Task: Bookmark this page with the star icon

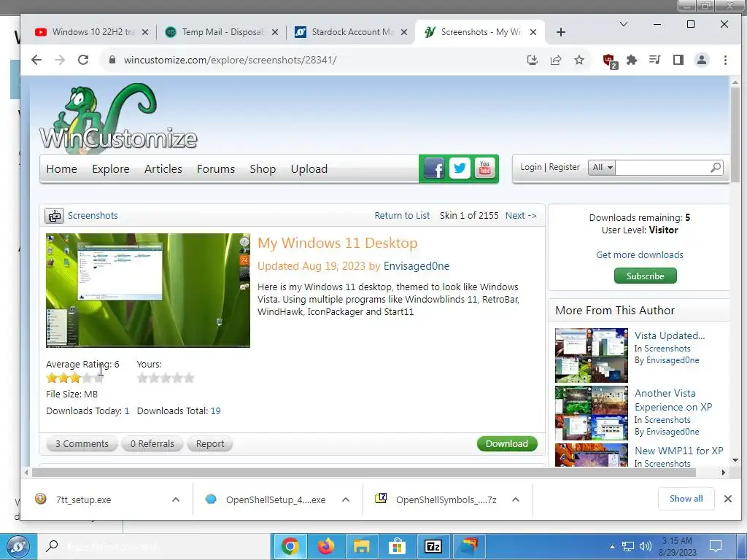Action: (578, 60)
